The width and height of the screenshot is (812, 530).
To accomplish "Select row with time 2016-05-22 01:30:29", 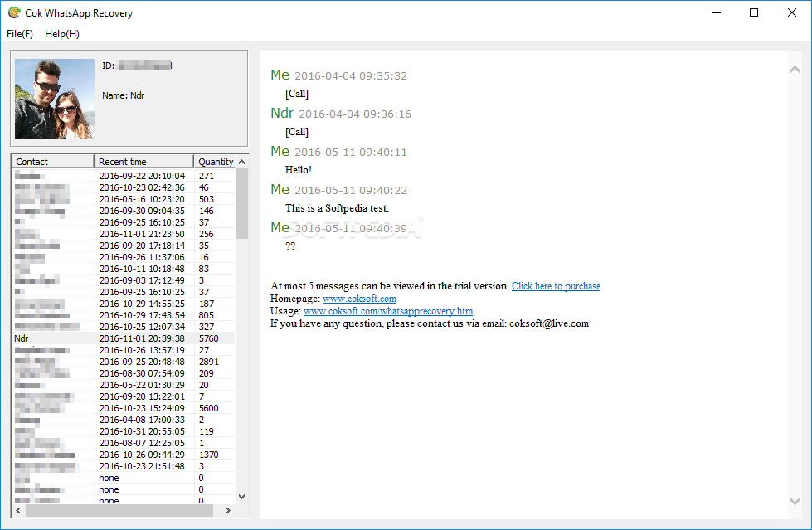I will pos(124,385).
